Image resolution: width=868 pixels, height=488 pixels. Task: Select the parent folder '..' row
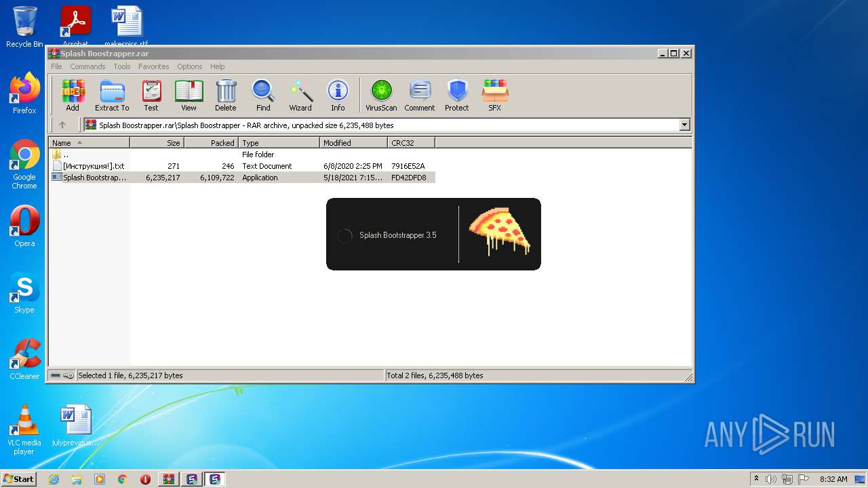coord(242,155)
